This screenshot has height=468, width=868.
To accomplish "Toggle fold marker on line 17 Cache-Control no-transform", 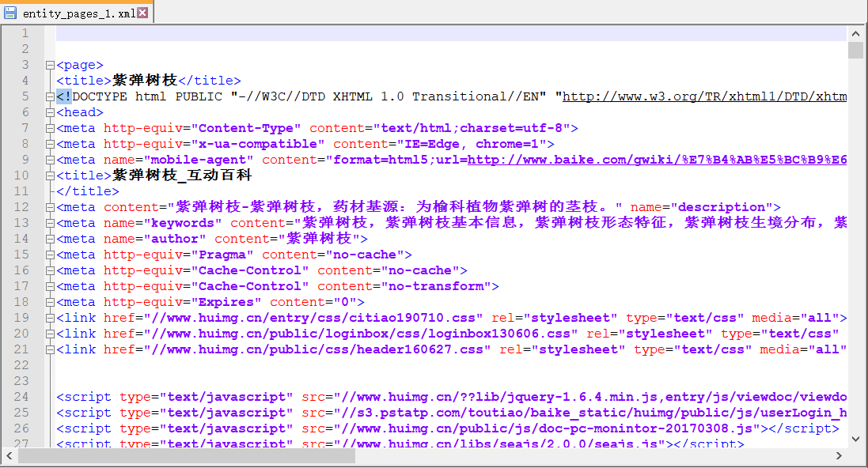I will point(50,287).
